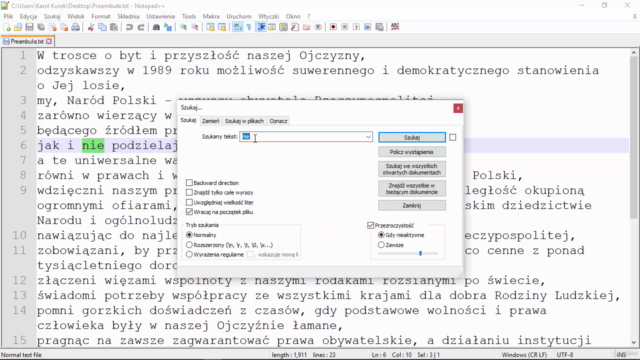This screenshot has width=640, height=360.
Task: Expand the Szukany tekst dropdown arrow
Action: 368,137
